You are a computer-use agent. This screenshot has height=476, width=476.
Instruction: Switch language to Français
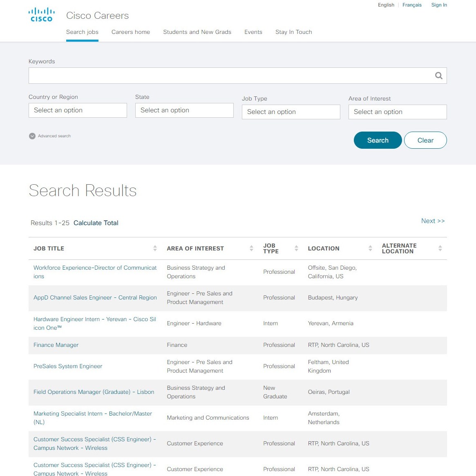pyautogui.click(x=412, y=5)
